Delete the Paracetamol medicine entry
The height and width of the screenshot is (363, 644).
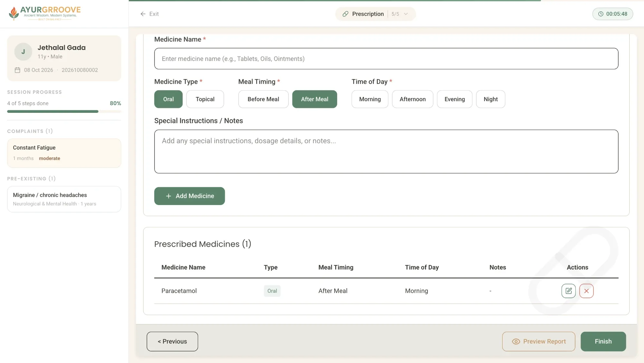point(586,291)
